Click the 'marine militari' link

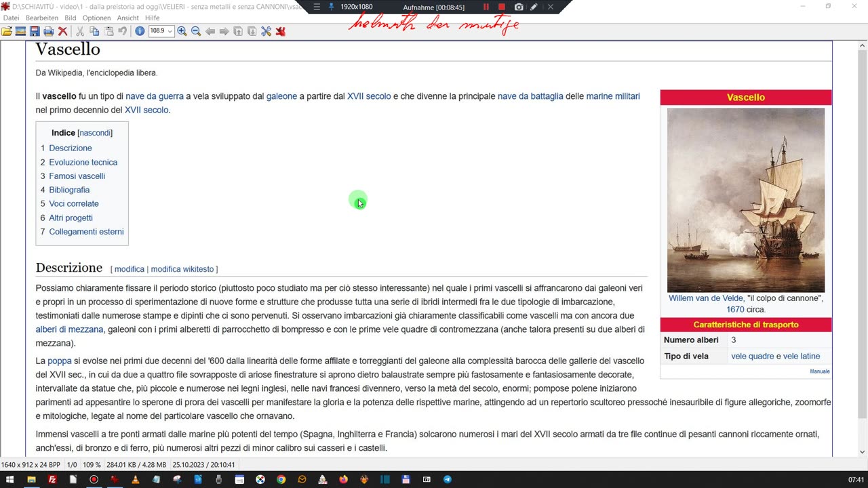point(613,96)
